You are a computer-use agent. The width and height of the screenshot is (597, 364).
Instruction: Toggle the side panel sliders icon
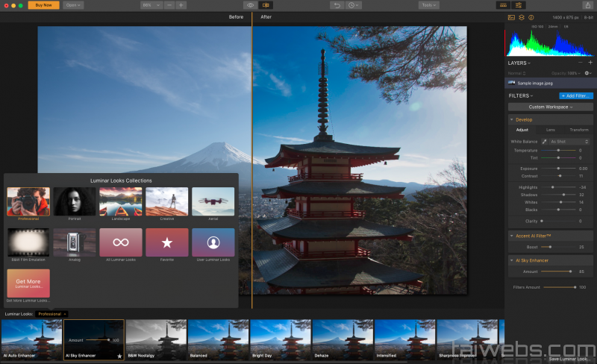click(x=519, y=5)
